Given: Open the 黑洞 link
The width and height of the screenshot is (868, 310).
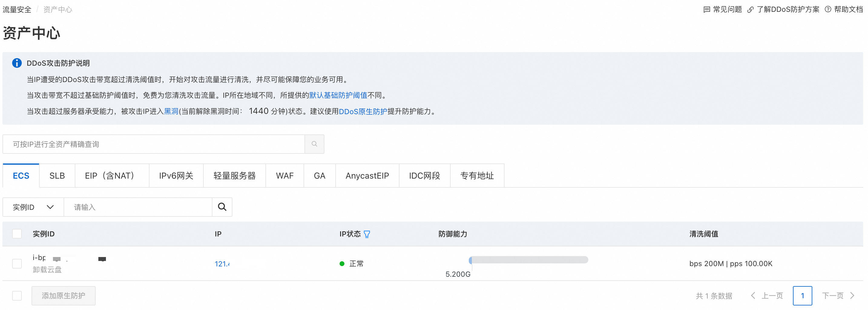Looking at the screenshot, I should click(x=171, y=111).
